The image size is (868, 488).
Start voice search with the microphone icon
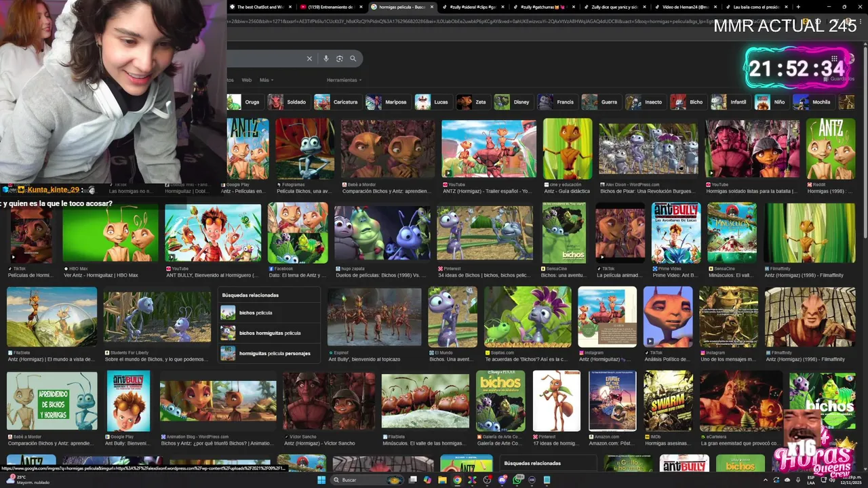tap(326, 59)
